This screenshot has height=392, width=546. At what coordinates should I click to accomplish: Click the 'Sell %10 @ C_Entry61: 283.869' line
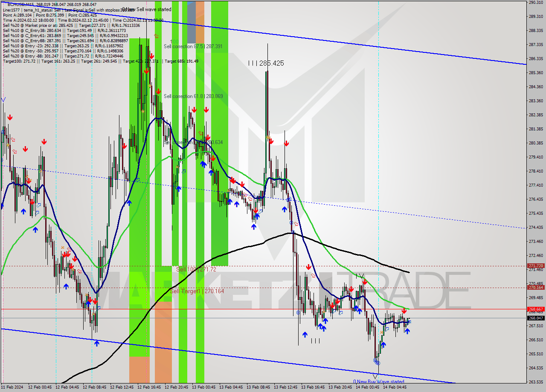click(65, 35)
